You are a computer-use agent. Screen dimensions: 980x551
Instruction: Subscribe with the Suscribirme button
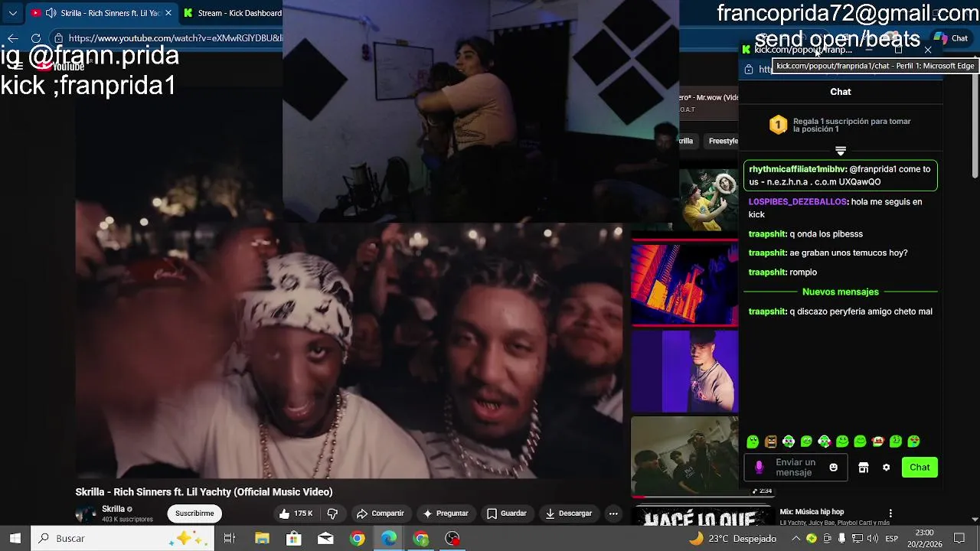coord(194,514)
